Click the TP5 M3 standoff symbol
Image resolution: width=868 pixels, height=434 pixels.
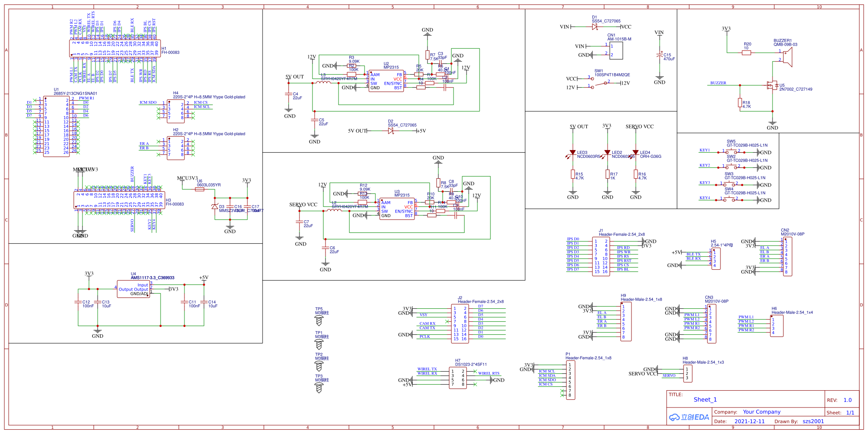319,320
